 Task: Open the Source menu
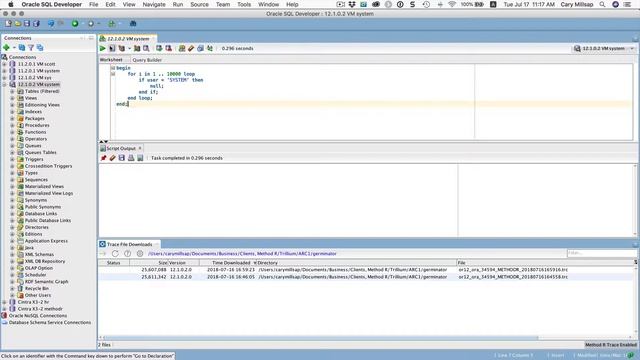[199, 4]
